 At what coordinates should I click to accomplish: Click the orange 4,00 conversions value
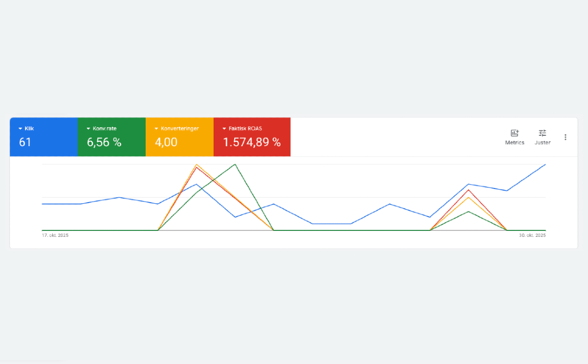pos(166,142)
